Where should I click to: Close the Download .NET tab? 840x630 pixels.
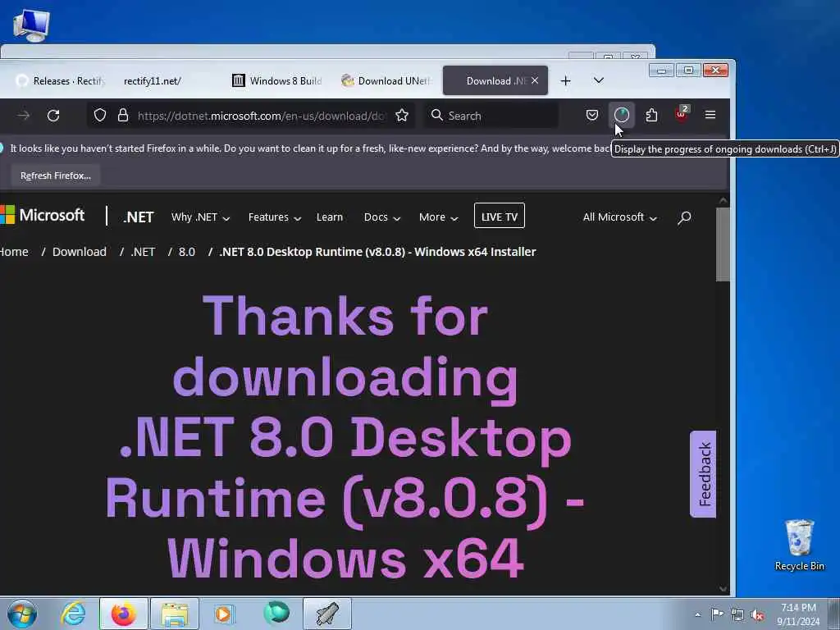(x=535, y=80)
